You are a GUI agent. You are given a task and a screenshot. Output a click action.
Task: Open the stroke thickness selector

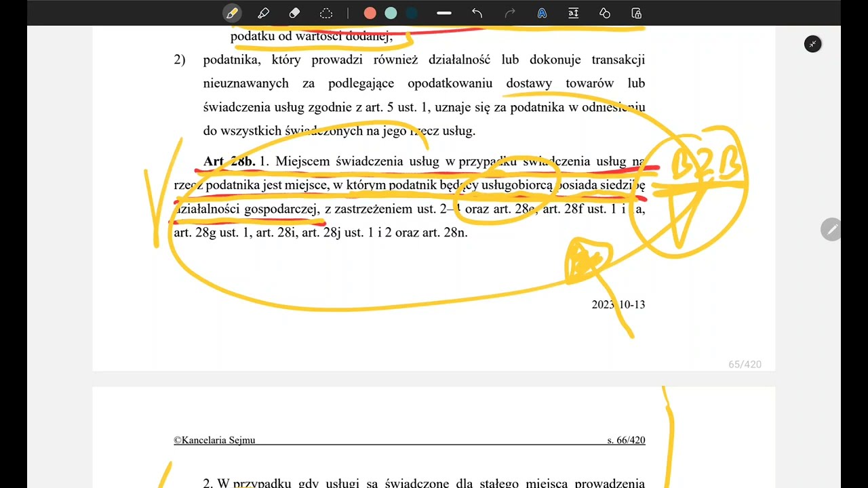(x=444, y=13)
